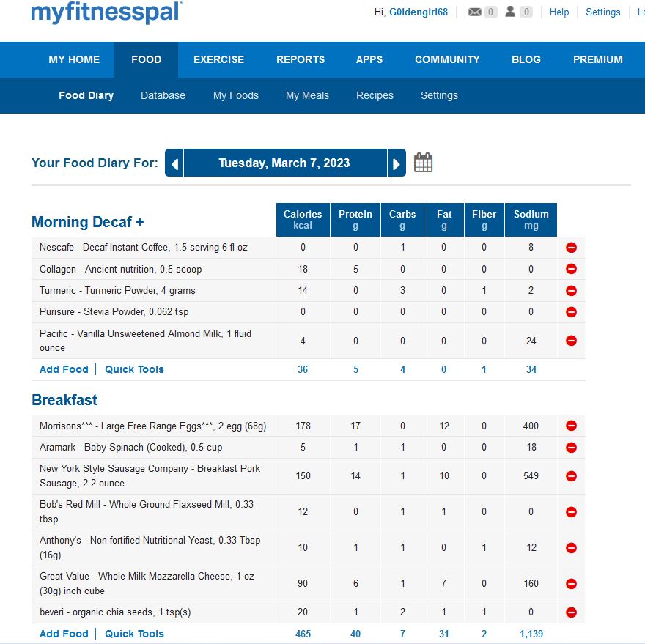645x644 pixels.
Task: Add Food to Morning Decaf +
Action: (x=64, y=369)
